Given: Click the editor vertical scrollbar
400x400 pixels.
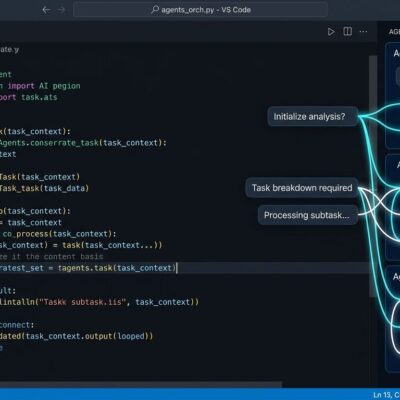Looking at the screenshot, I should (x=373, y=177).
